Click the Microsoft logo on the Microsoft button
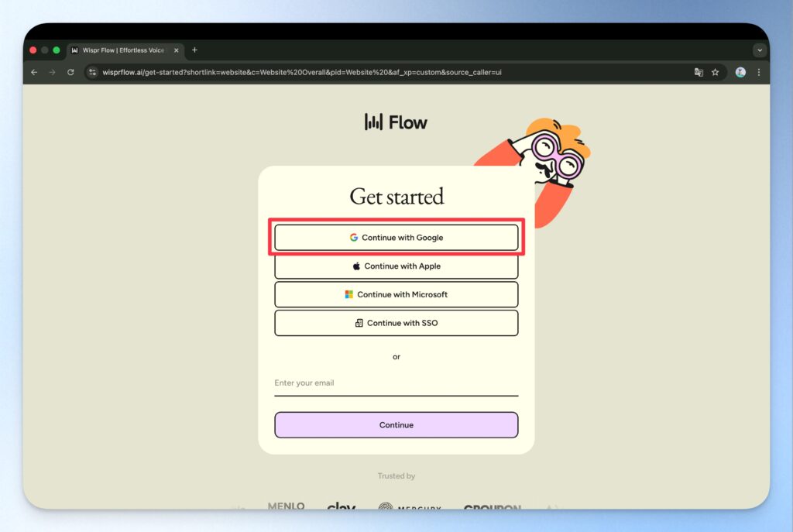The height and width of the screenshot is (532, 793). point(350,294)
